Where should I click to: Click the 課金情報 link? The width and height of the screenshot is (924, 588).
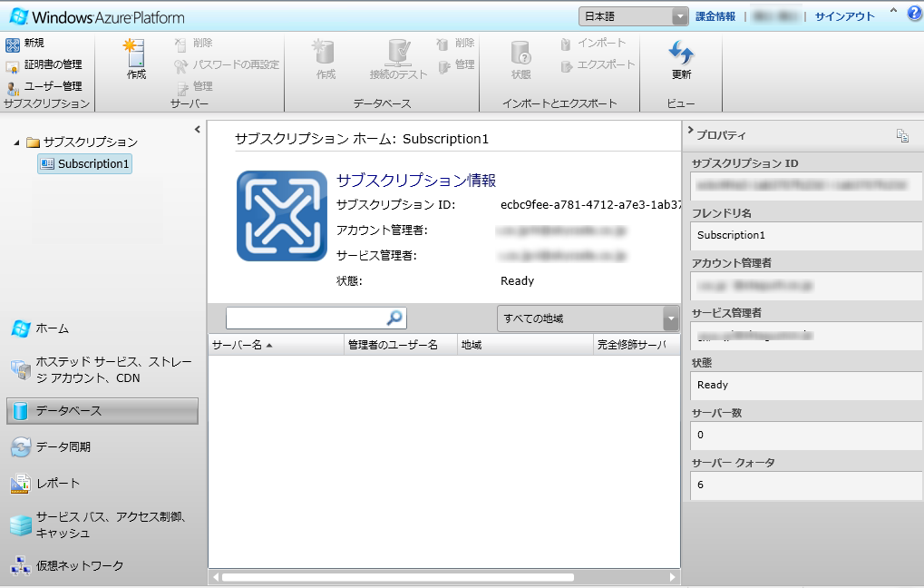(715, 16)
